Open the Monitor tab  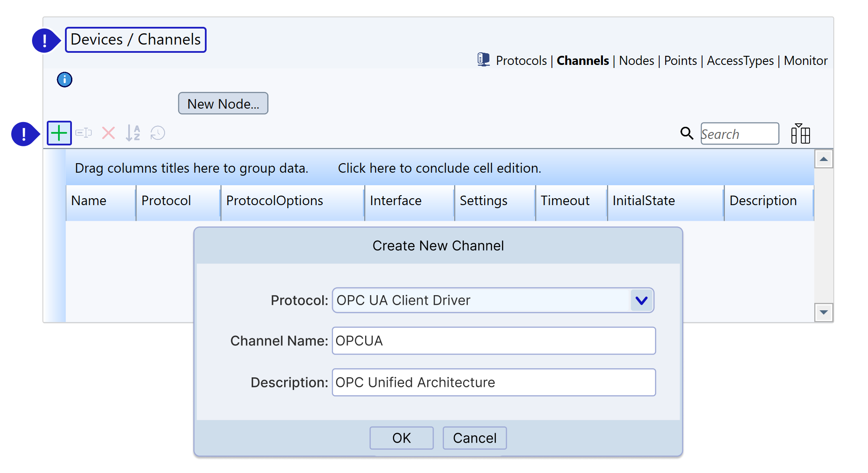pyautogui.click(x=806, y=61)
